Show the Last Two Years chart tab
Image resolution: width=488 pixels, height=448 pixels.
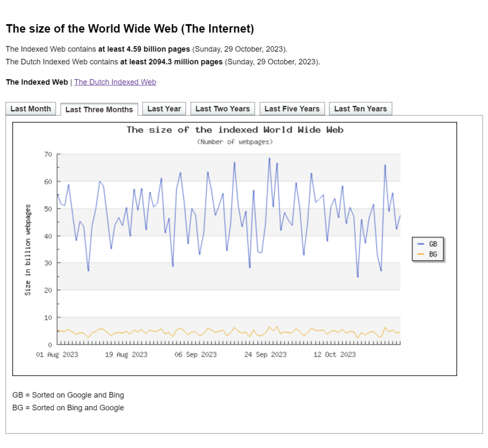[x=223, y=109]
